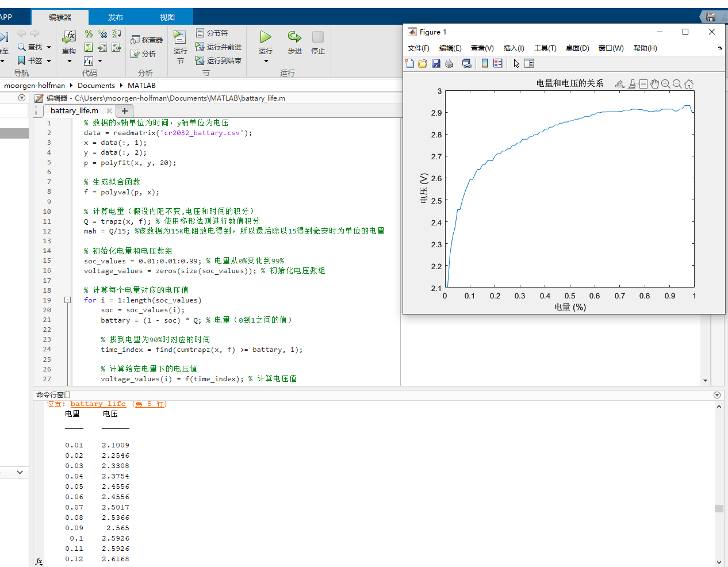Click the Run Section (运行节) icon
728x567 pixels.
pos(180,37)
